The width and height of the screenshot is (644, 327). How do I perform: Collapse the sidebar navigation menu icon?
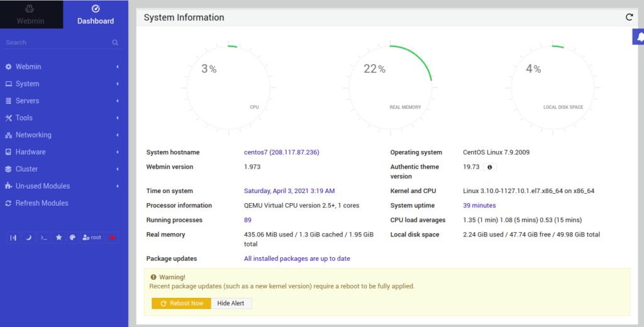pos(13,238)
